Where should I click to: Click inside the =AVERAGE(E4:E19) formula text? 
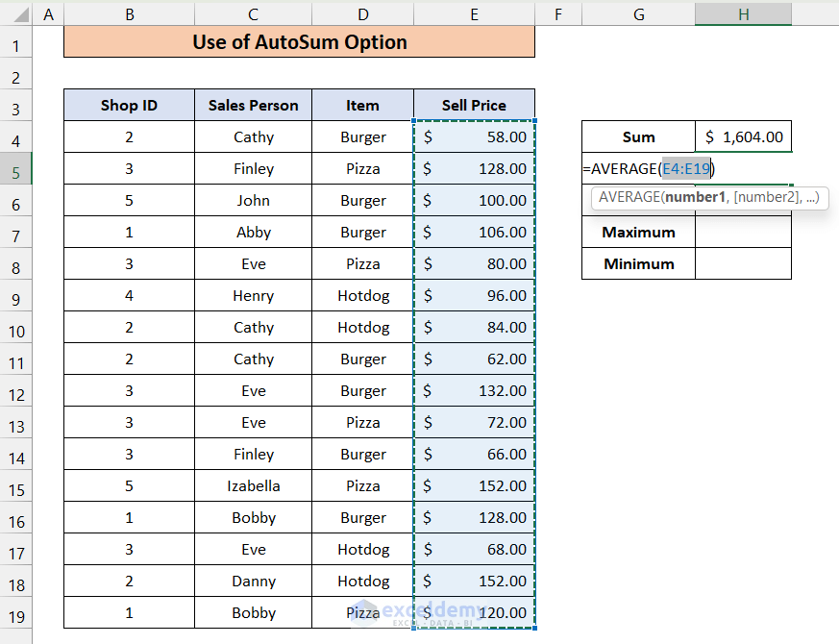click(625, 169)
